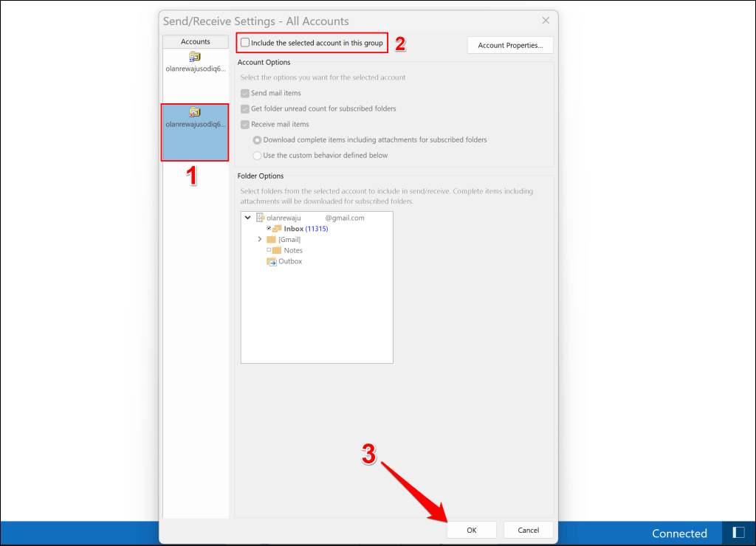Screen dimensions: 756x546
Task: Click the [Gmail] folder icon
Action: (271, 240)
